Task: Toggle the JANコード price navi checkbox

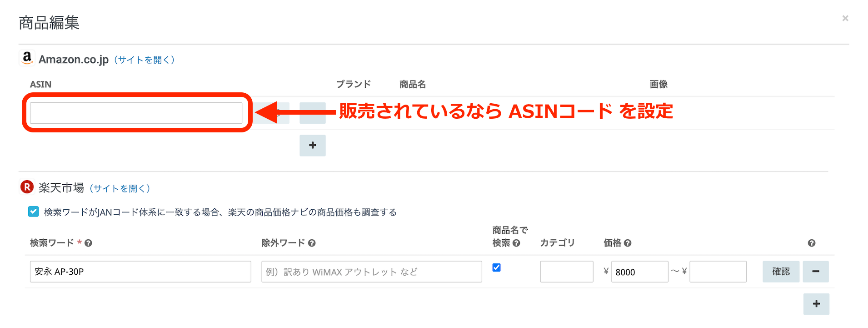Action: tap(34, 212)
